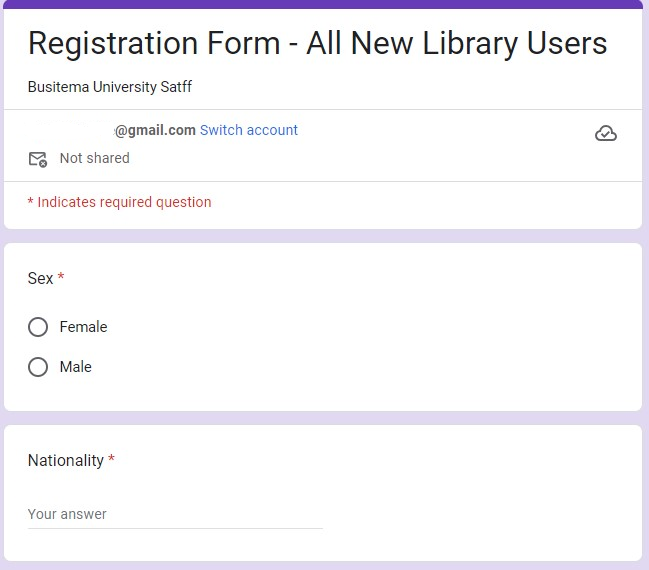Click the Nationality question label
The width and height of the screenshot is (649, 570).
point(66,461)
